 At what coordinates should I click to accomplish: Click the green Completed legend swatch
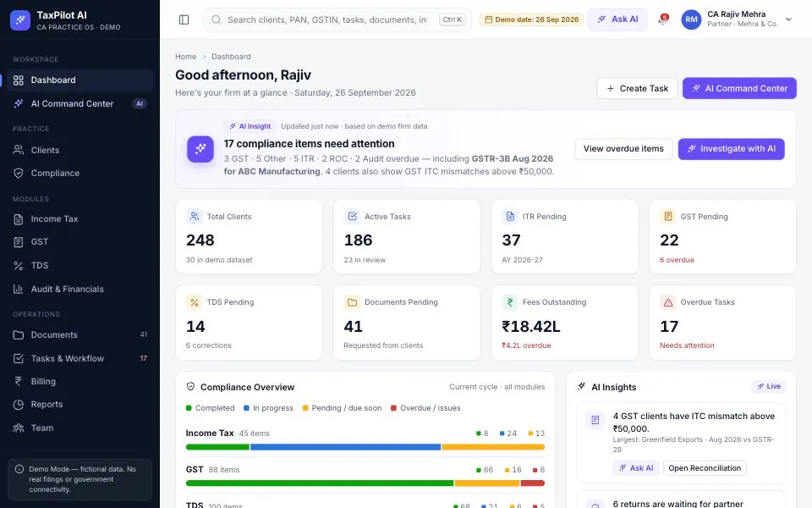[x=189, y=408]
